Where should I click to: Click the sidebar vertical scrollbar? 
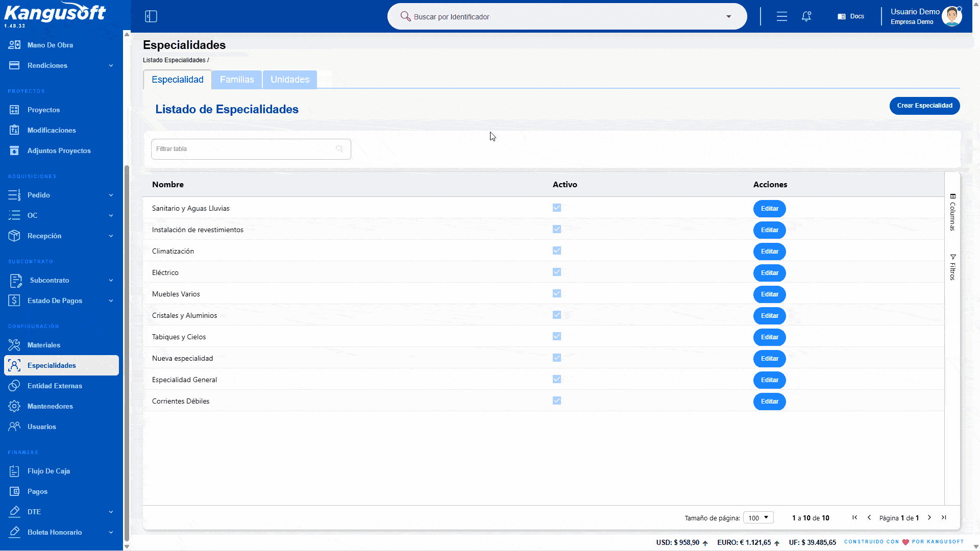click(127, 352)
